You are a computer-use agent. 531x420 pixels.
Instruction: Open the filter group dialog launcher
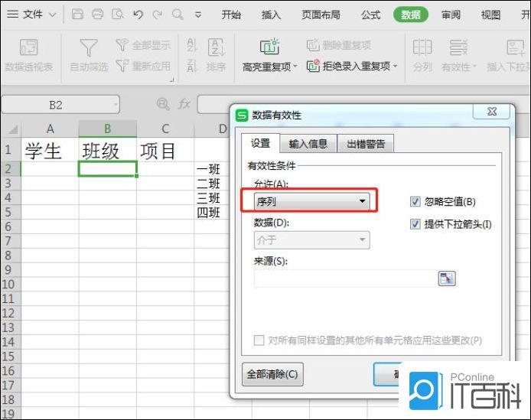click(x=171, y=80)
